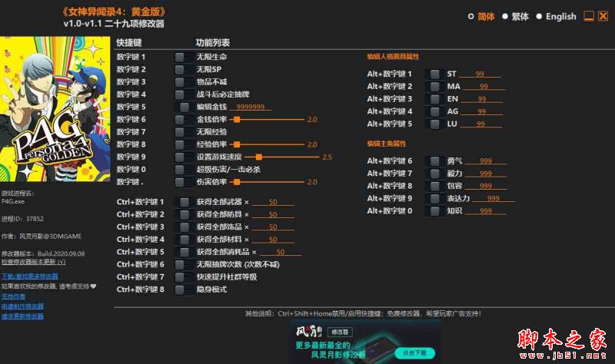The image size is (615, 364).
Task: Toggle the ST persona stat checkbox
Action: [x=434, y=74]
